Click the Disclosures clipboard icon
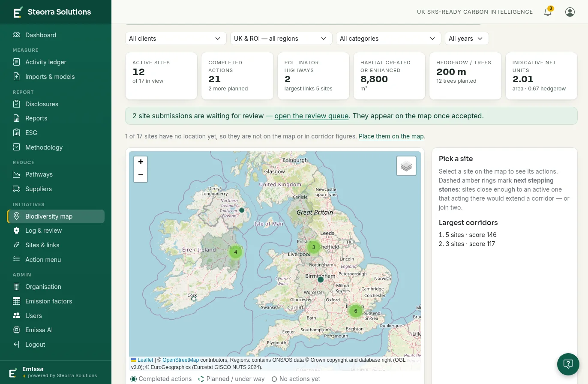This screenshot has width=588, height=384. pos(17,104)
